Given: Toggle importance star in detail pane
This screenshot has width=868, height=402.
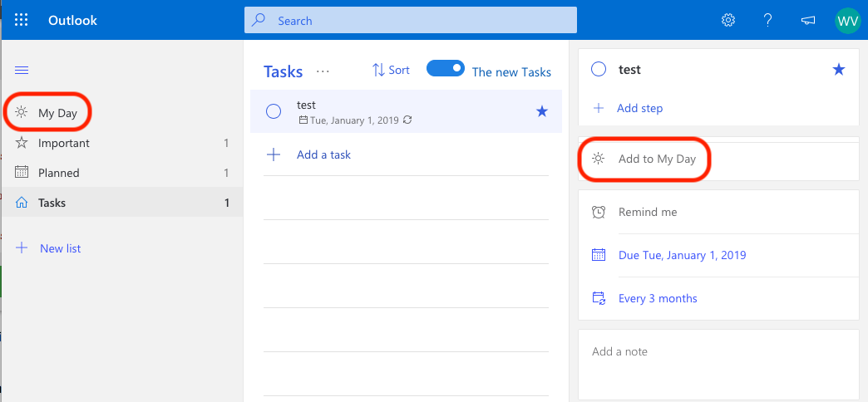Looking at the screenshot, I should (839, 69).
